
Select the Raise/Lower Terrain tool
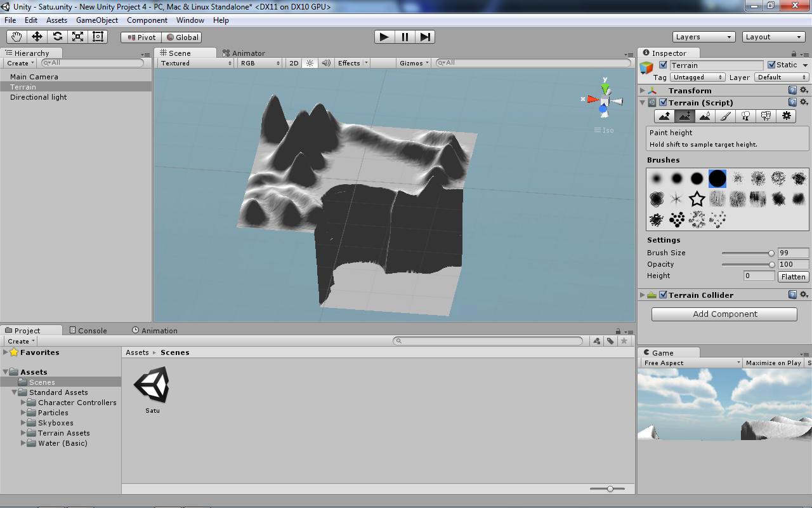664,116
